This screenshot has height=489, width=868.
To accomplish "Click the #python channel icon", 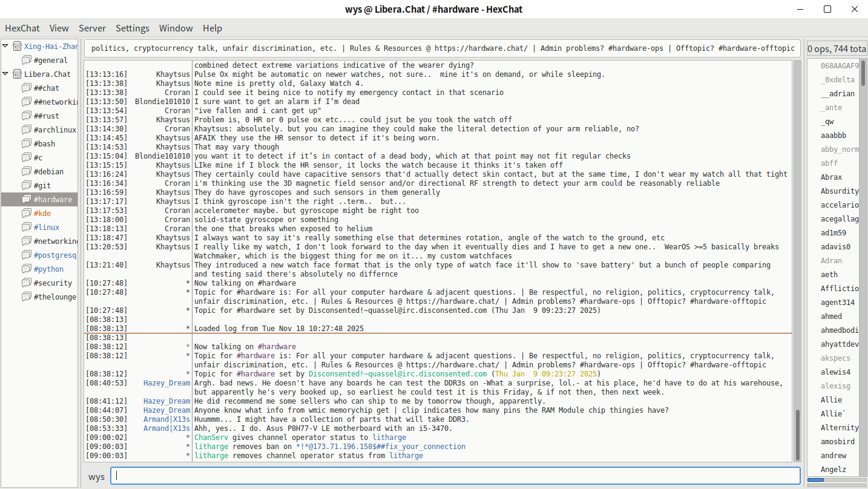I will click(x=26, y=269).
